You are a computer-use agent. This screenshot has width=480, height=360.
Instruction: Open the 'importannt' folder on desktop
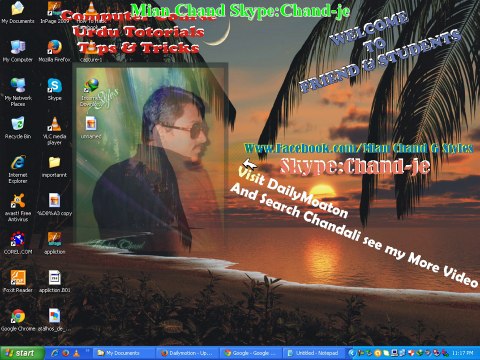[x=54, y=166]
